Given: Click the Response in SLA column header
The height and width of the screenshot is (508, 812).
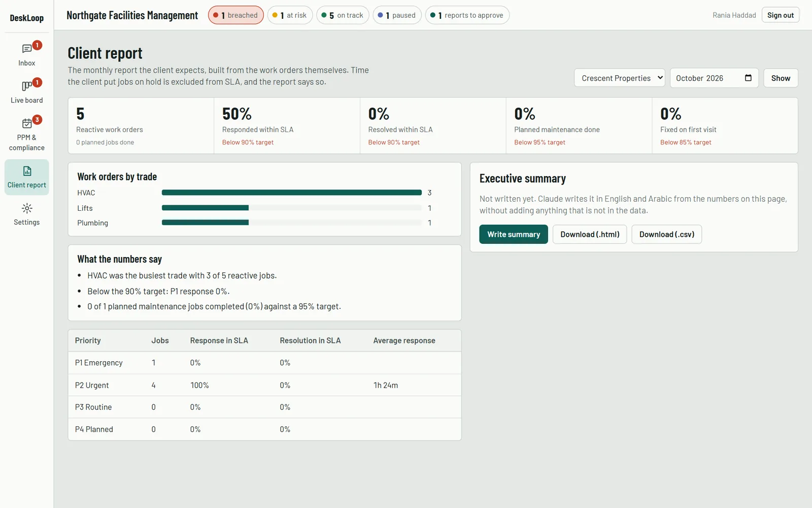Looking at the screenshot, I should [x=219, y=340].
